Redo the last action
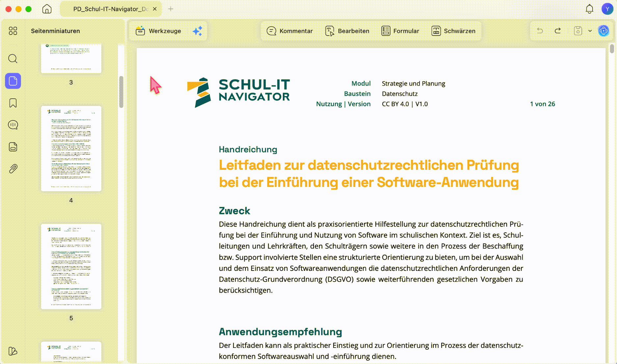The height and width of the screenshot is (364, 617). tap(558, 31)
